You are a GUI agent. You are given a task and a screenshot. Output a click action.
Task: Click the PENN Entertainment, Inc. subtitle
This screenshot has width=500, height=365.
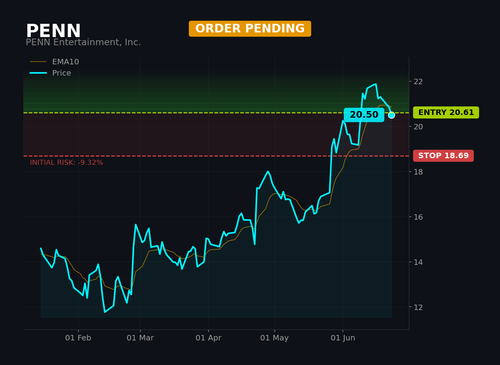pyautogui.click(x=83, y=42)
